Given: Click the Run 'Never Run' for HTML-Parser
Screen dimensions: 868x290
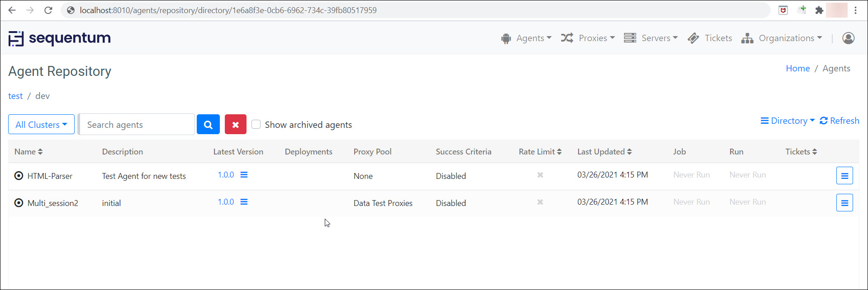Looking at the screenshot, I should point(748,175).
